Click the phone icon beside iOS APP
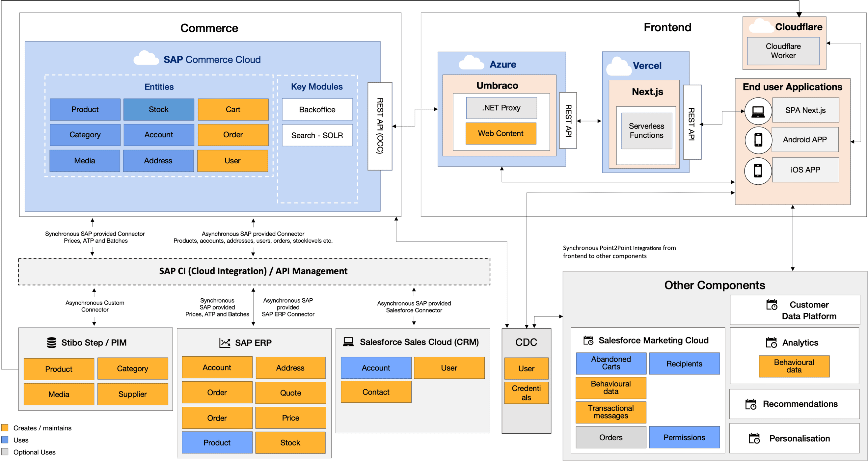The image size is (868, 461). tap(757, 171)
